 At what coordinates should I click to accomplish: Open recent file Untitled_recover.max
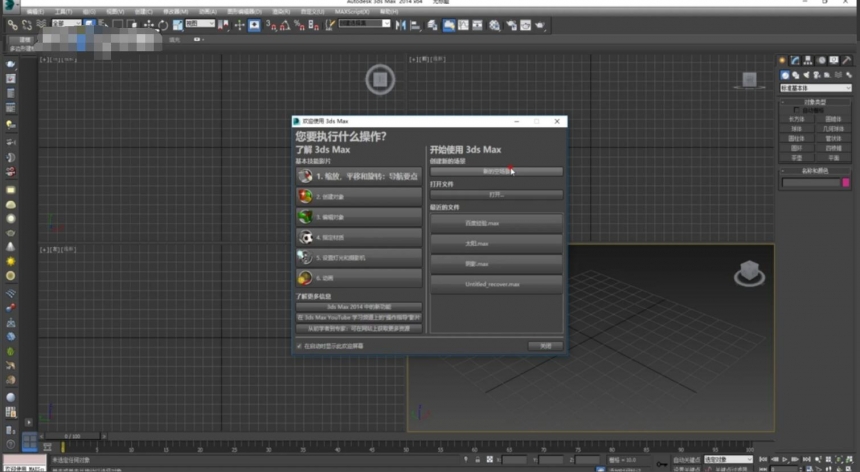click(x=496, y=285)
